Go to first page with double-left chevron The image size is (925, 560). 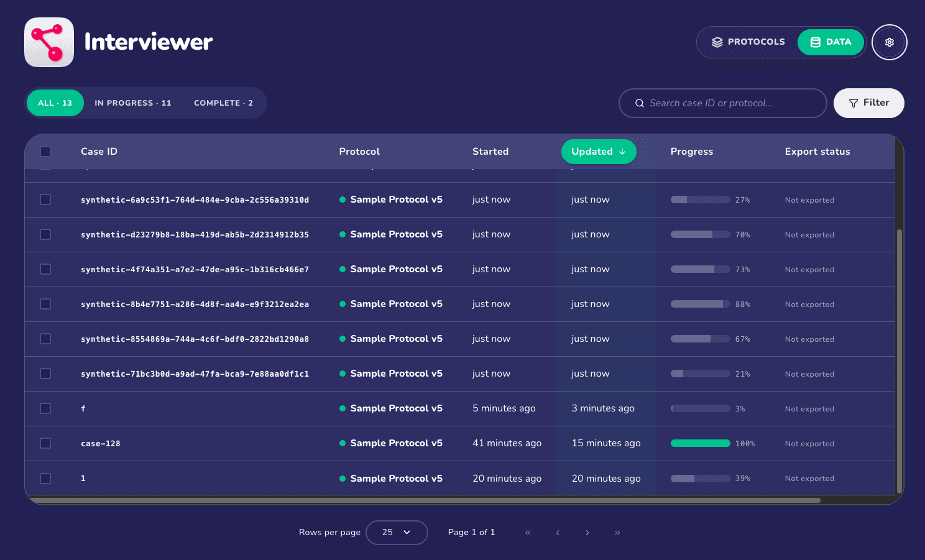[528, 533]
